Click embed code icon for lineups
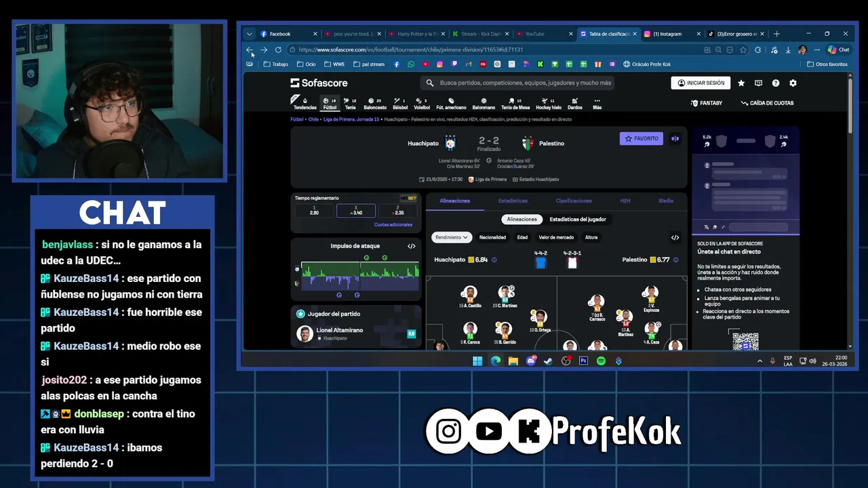This screenshot has width=868, height=488. click(675, 237)
